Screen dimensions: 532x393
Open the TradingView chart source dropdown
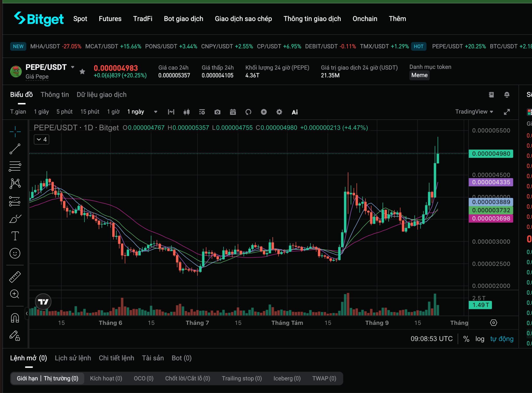tap(474, 112)
